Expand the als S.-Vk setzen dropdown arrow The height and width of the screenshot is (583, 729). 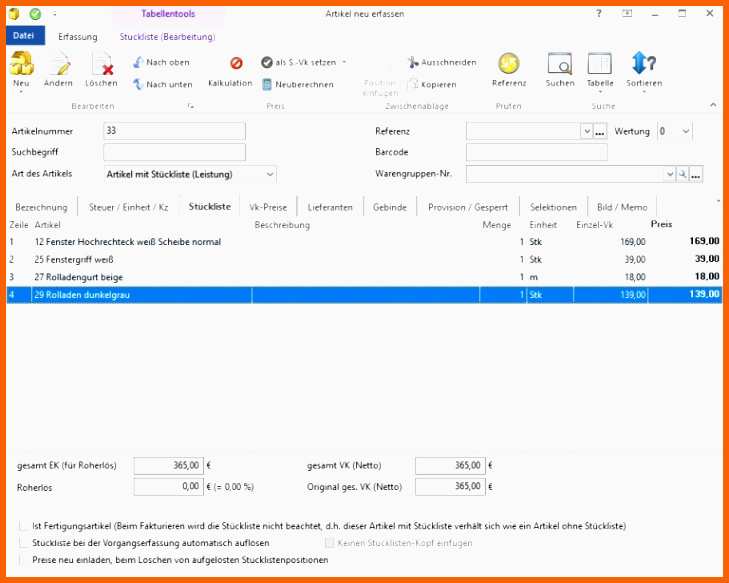tap(344, 62)
